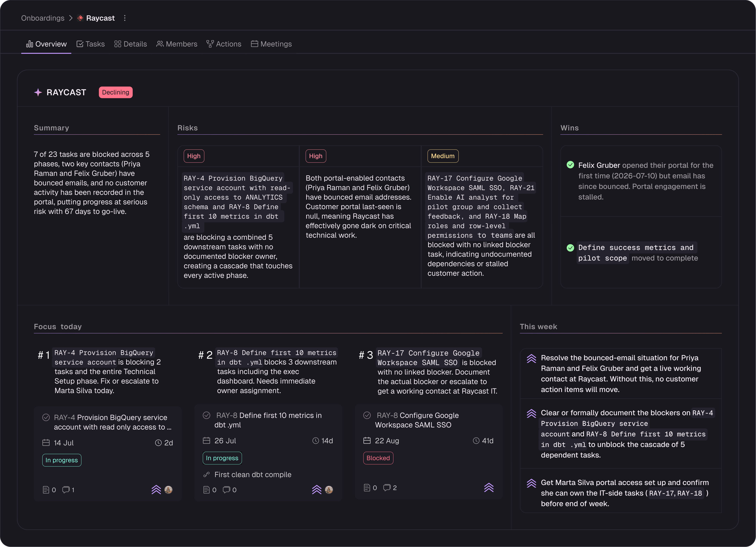Image resolution: width=756 pixels, height=547 pixels.
Task: Click comments icon on Define first 10 metrics card
Action: tap(227, 490)
